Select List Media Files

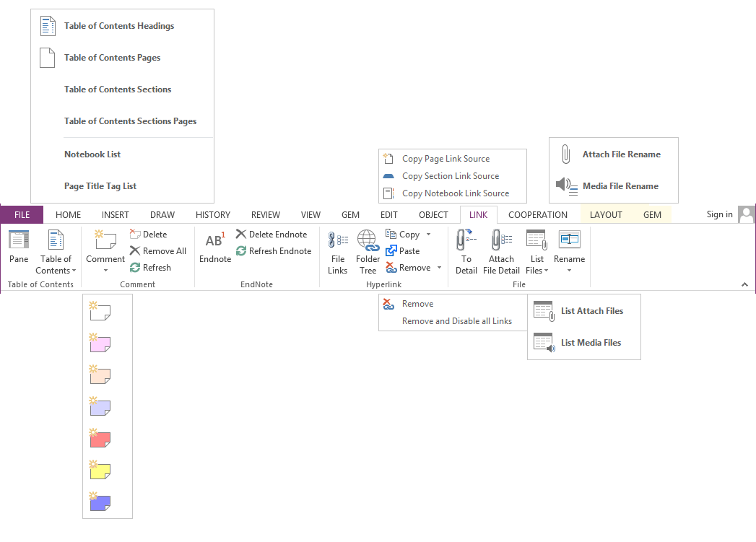[584, 343]
